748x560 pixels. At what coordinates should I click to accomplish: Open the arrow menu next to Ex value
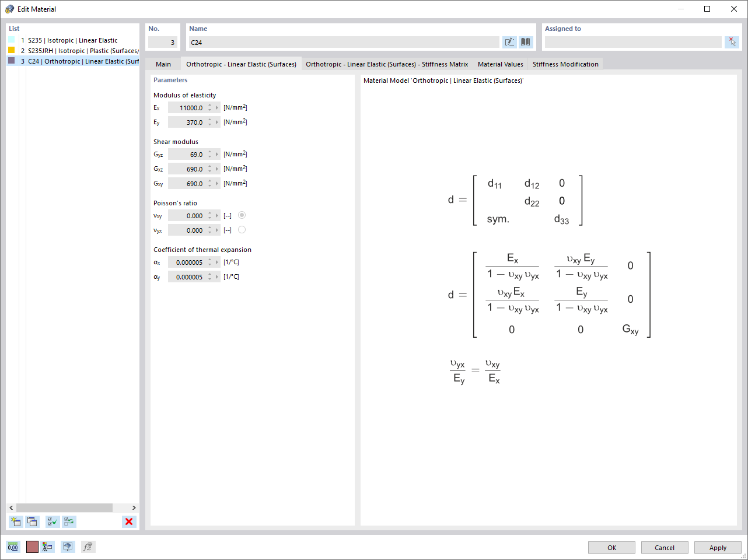[x=217, y=108]
